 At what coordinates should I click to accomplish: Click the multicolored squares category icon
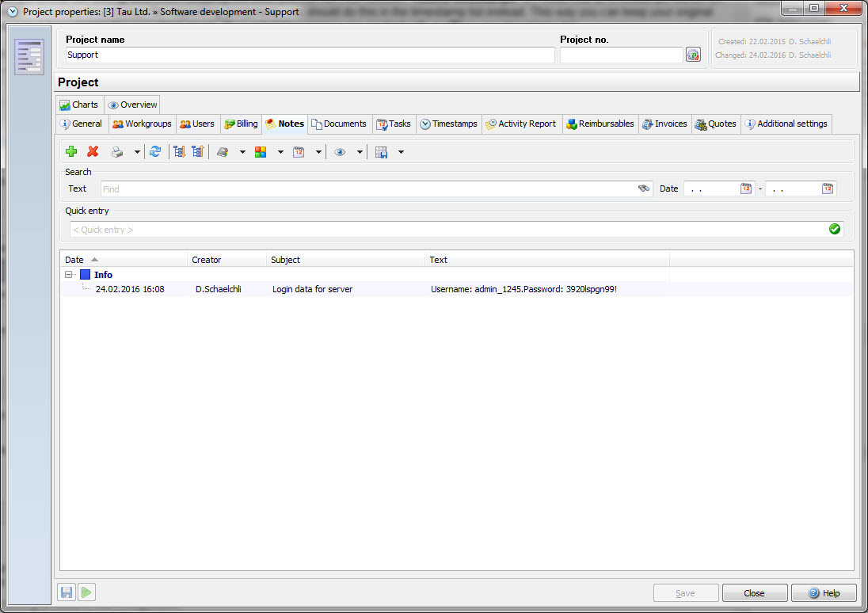pyautogui.click(x=261, y=152)
